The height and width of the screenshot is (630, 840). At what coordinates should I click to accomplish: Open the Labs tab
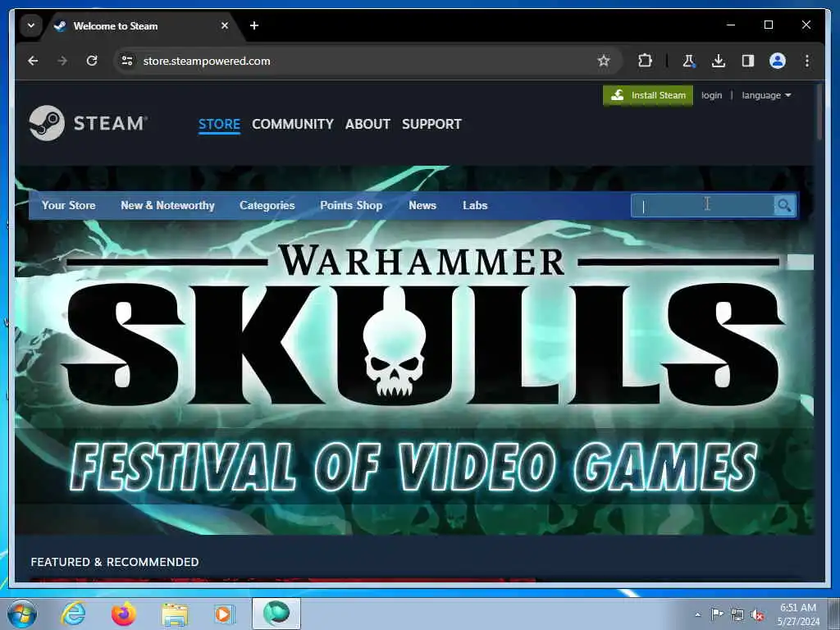coord(475,205)
